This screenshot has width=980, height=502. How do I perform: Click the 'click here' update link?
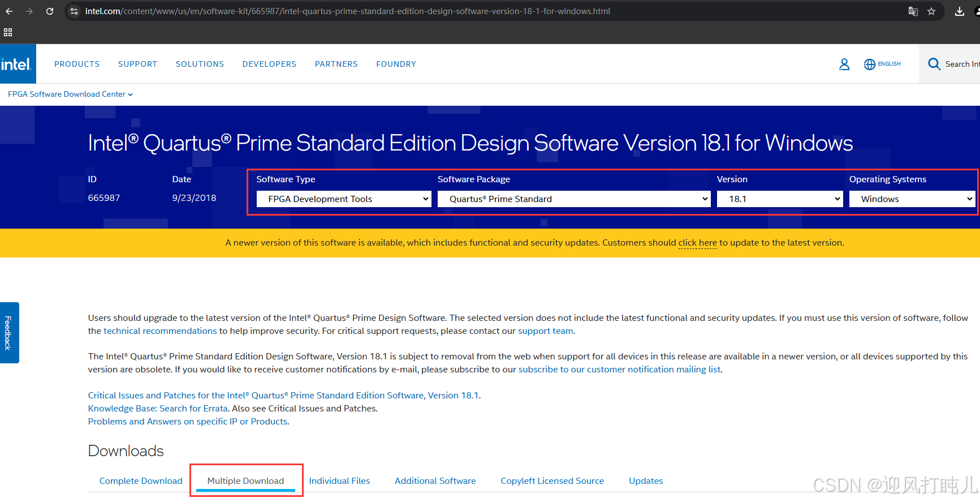pos(697,243)
